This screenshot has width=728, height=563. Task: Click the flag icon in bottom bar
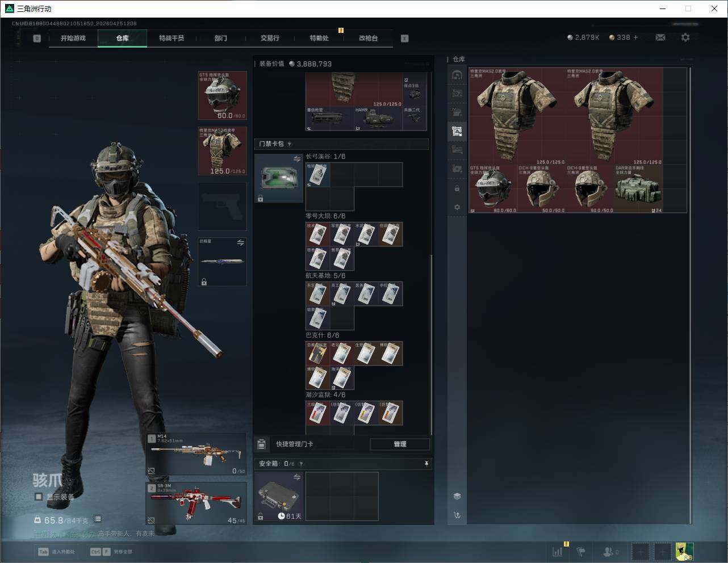581,551
